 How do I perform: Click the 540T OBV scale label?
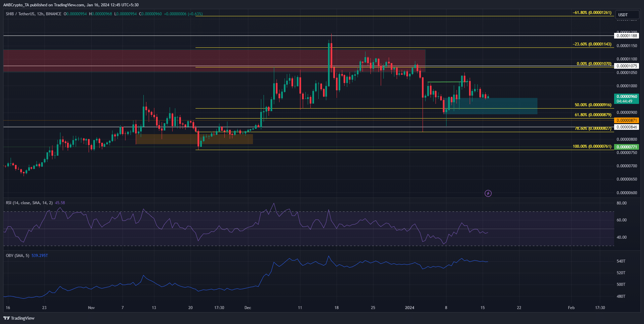coord(621,261)
